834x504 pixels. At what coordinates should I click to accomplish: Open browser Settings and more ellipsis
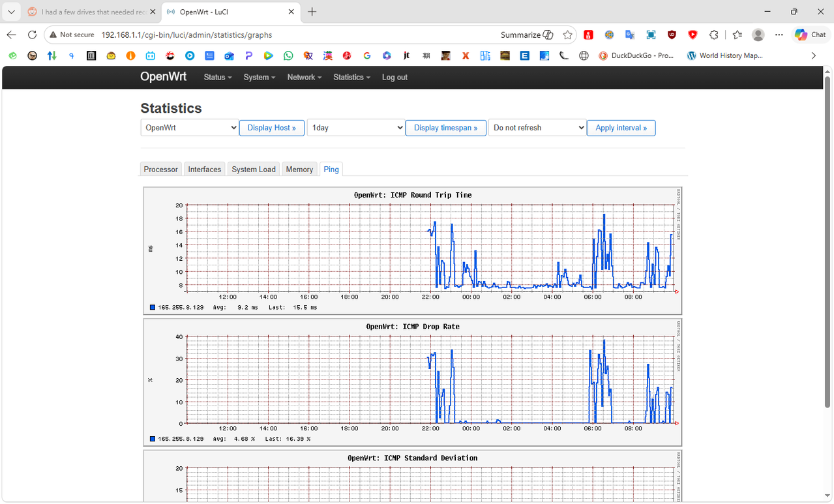pos(779,35)
